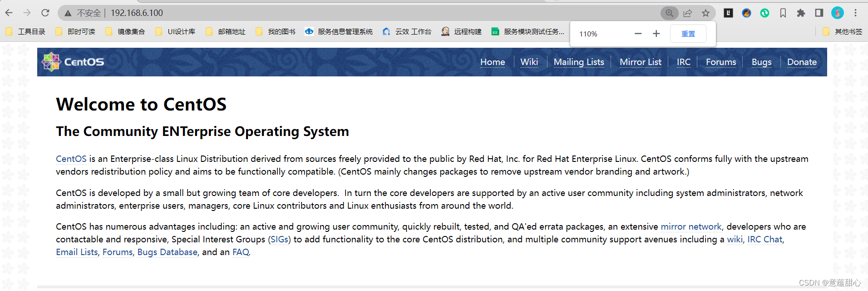
Task: Click the CentOS link starting the first paragraph
Action: 71,159
